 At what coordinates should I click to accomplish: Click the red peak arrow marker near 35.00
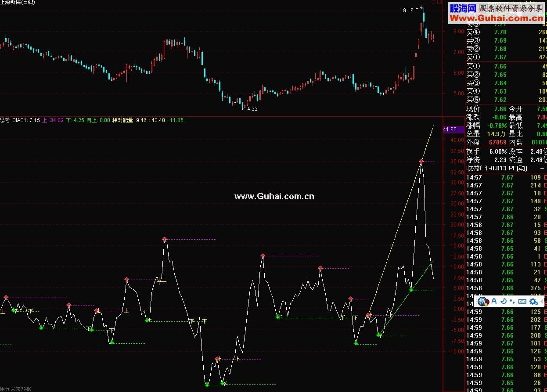click(x=421, y=161)
